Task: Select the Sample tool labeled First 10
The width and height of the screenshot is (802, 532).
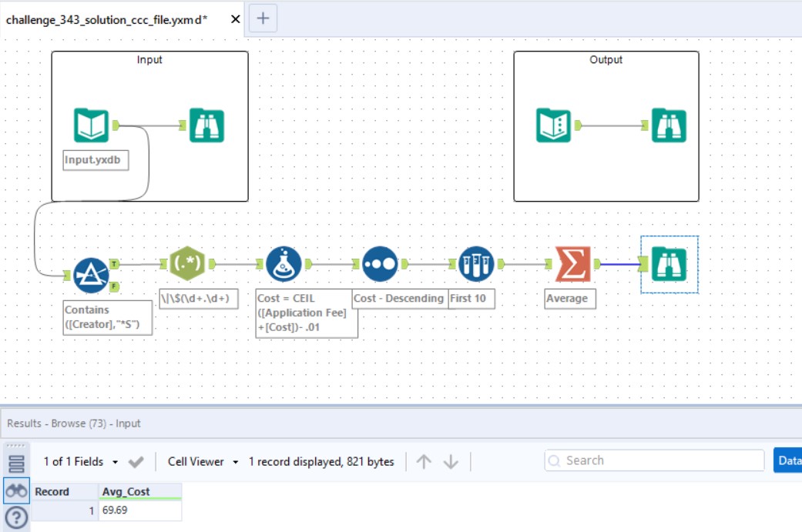Action: [475, 263]
